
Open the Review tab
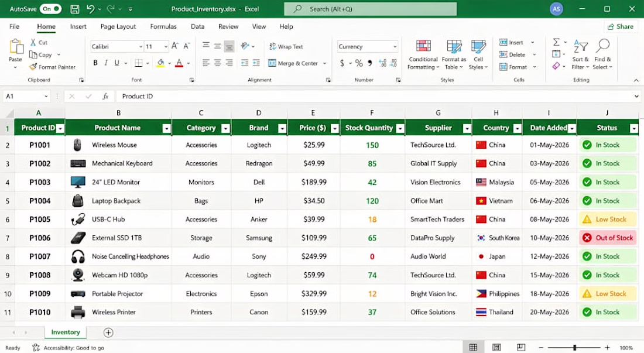click(x=228, y=27)
